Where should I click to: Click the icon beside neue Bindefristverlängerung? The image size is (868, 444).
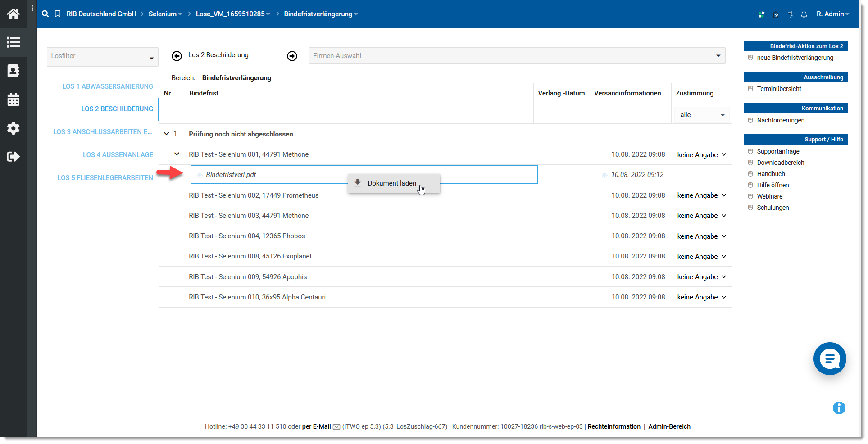coord(750,58)
